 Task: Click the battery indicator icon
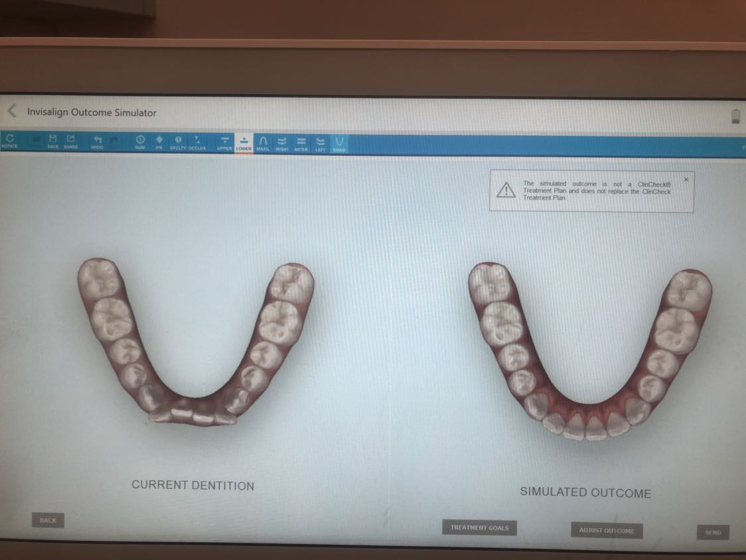pyautogui.click(x=735, y=116)
